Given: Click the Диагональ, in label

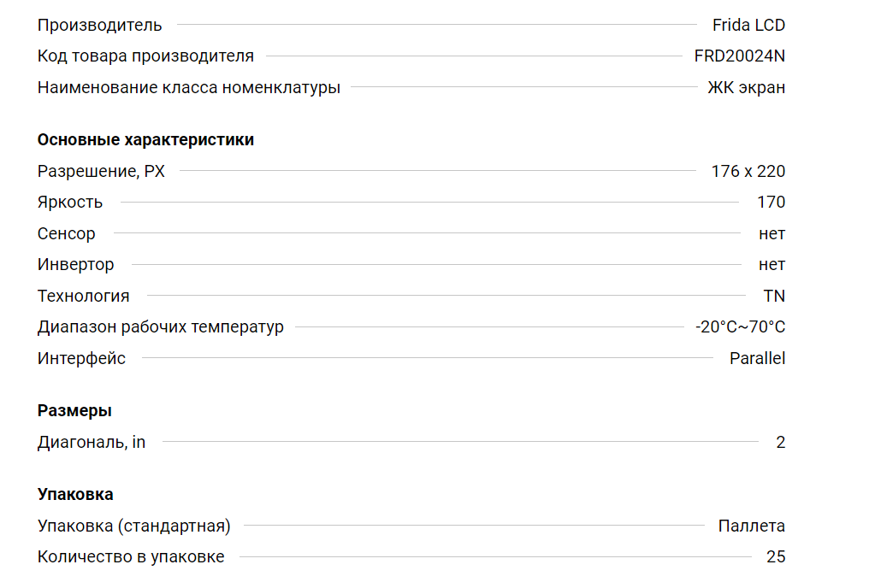Looking at the screenshot, I should coord(92,443).
